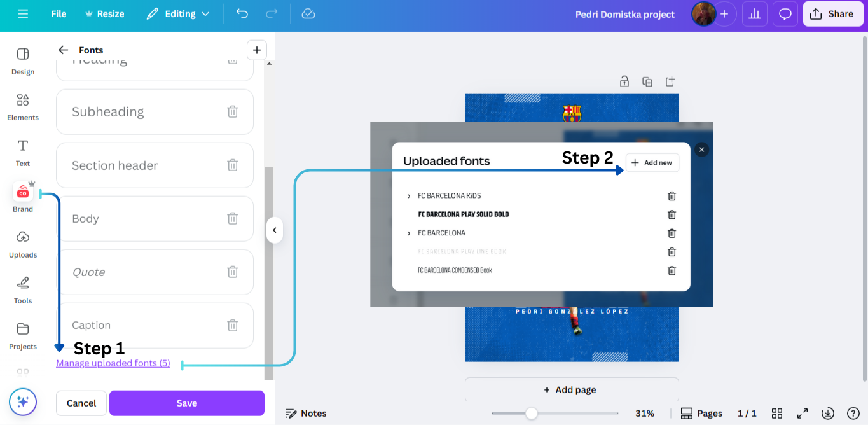Click the zoom slider handle
Viewport: 868px width, 425px height.
(532, 414)
